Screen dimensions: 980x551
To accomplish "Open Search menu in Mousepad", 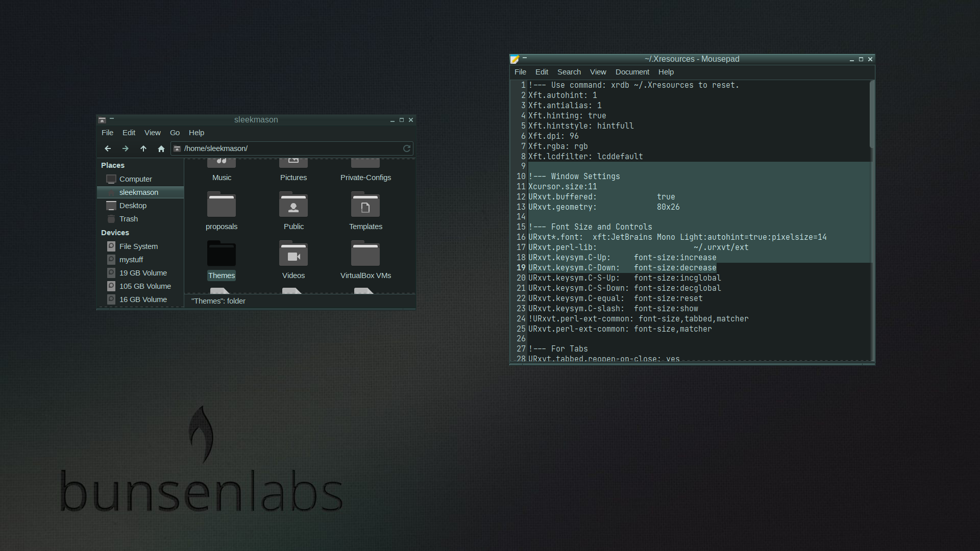I will click(569, 72).
